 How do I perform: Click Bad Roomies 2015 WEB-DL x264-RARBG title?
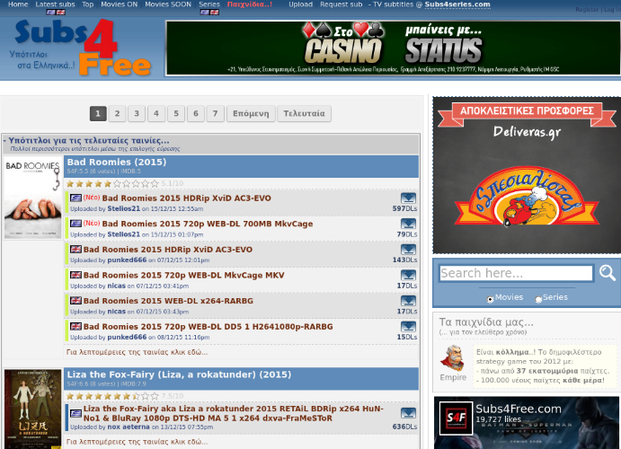pyautogui.click(x=168, y=301)
